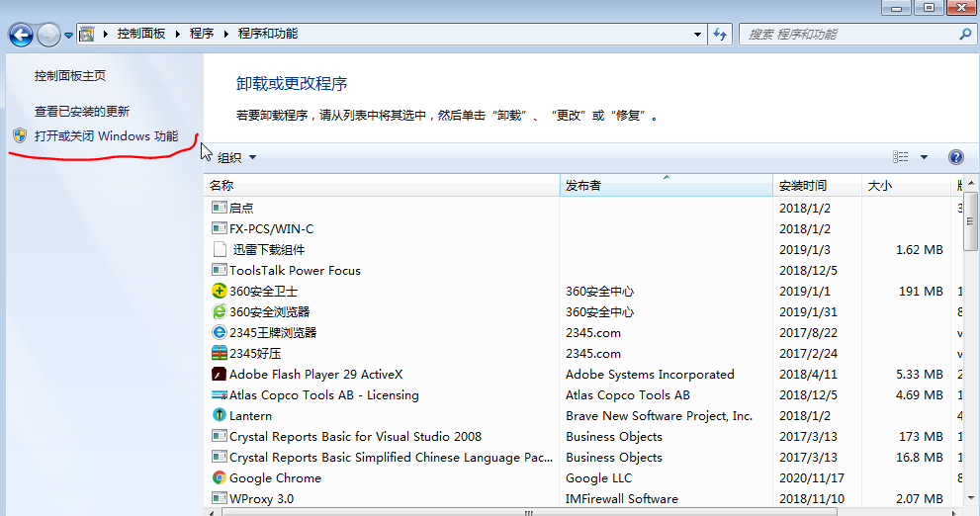Image resolution: width=980 pixels, height=516 pixels.
Task: Click the shield icon beside Windows 功能
Action: tap(20, 135)
